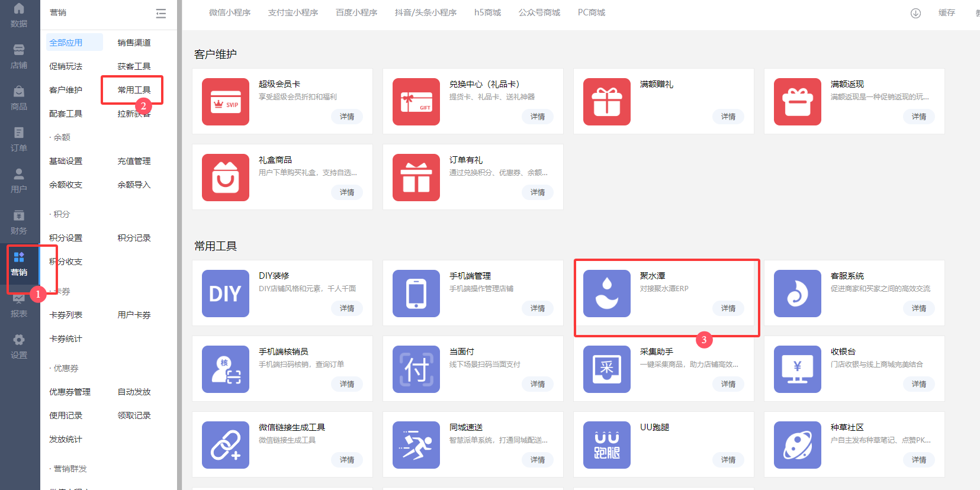Viewport: 980px width, 490px height.
Task: Click 详情 on the 同城速送 card
Action: coord(538,460)
